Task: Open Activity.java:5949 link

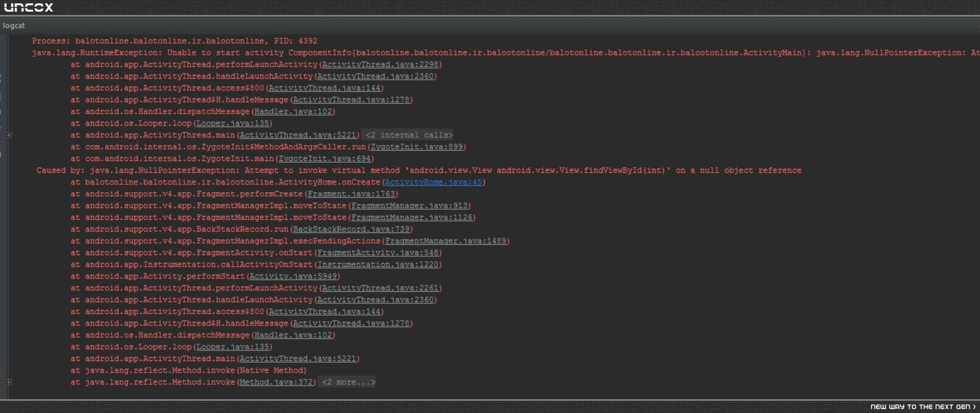Action: pyautogui.click(x=293, y=276)
